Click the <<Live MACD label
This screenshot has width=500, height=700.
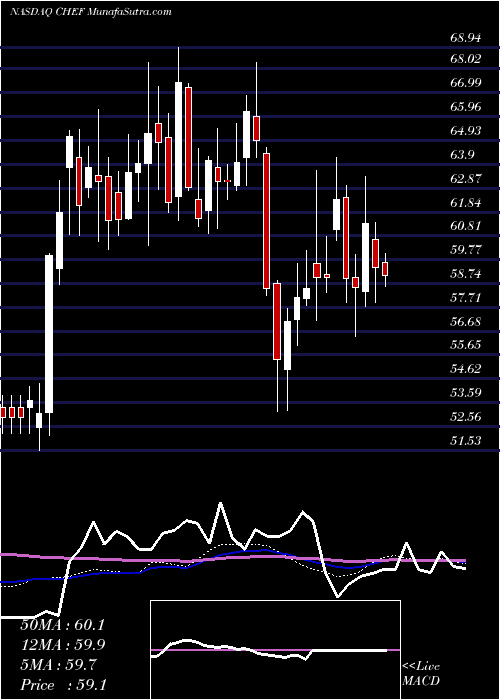(x=421, y=674)
